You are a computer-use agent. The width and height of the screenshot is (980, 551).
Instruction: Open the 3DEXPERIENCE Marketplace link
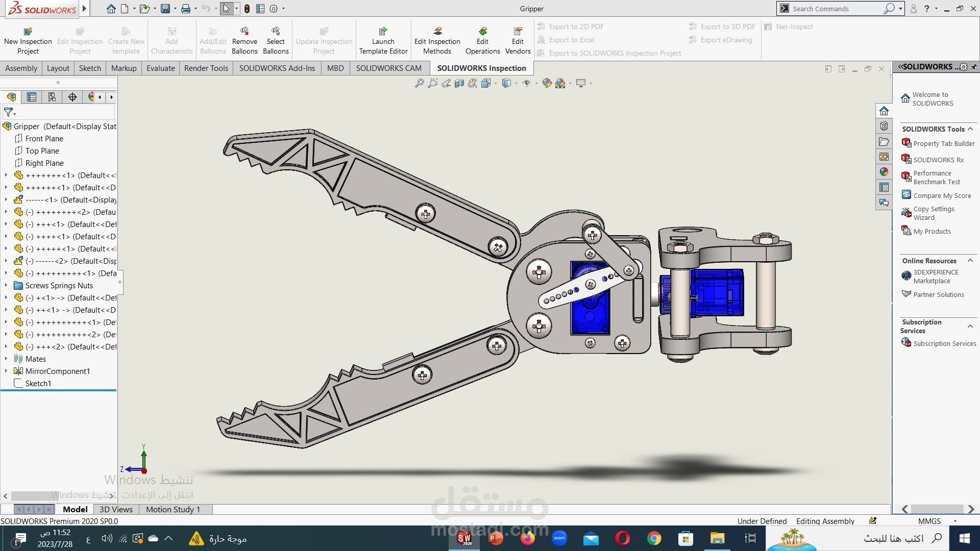click(x=936, y=277)
